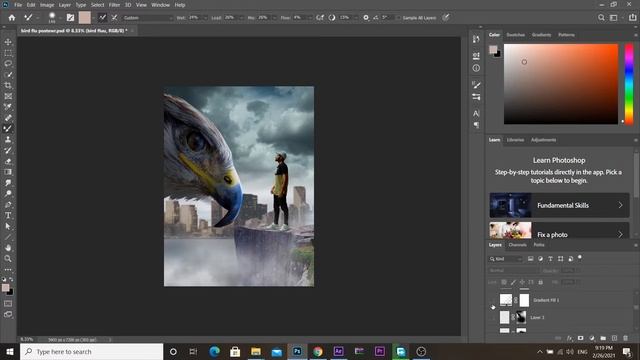The height and width of the screenshot is (360, 640).
Task: Select the Zoom tool in toolbar
Action: [8, 258]
